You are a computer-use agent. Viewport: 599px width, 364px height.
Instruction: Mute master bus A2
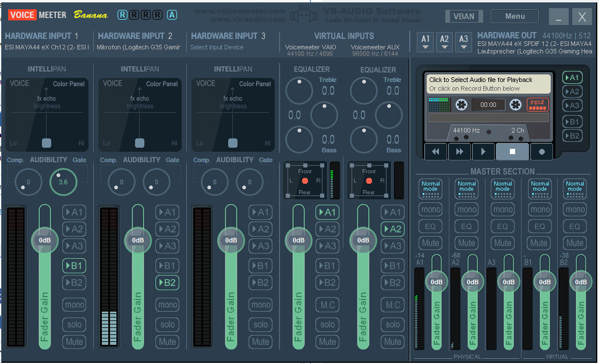coord(466,242)
